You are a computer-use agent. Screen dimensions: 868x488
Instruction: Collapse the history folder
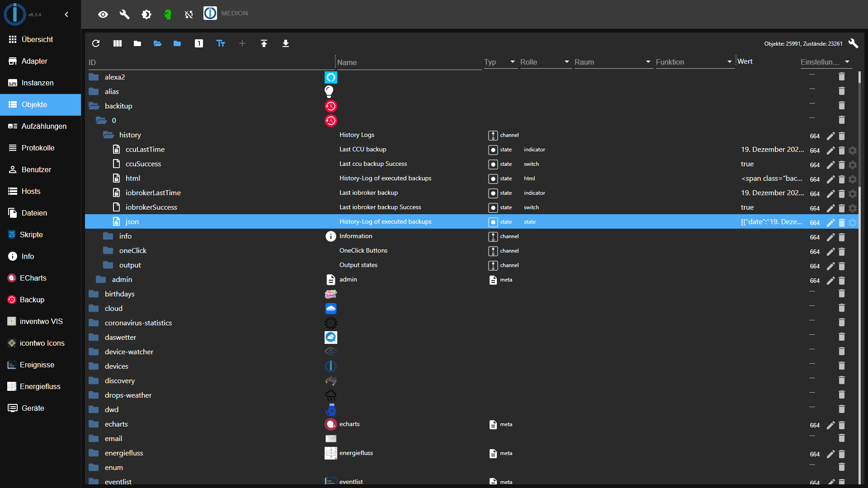coord(108,135)
